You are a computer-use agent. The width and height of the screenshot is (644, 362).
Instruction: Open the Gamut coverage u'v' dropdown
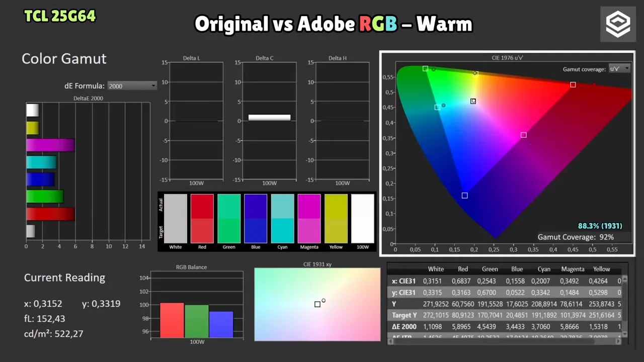(x=619, y=69)
